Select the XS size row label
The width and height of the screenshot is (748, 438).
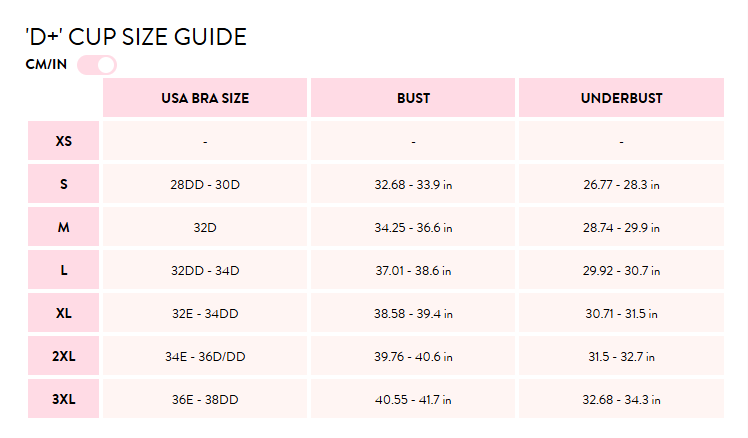pos(63,141)
